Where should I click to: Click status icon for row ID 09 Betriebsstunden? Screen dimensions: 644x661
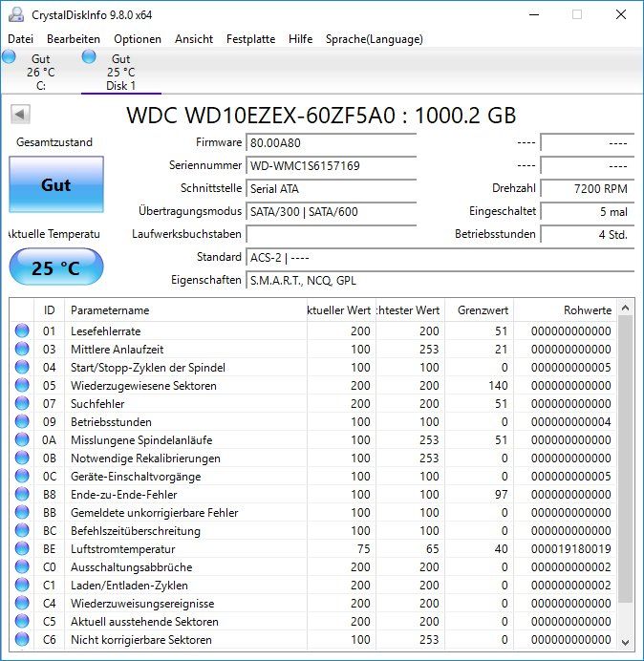click(x=22, y=421)
